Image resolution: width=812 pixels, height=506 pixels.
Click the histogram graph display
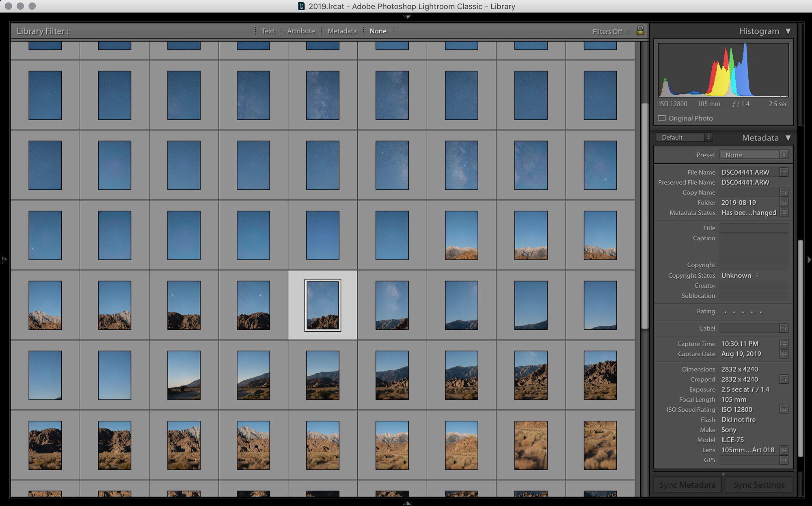tap(723, 70)
